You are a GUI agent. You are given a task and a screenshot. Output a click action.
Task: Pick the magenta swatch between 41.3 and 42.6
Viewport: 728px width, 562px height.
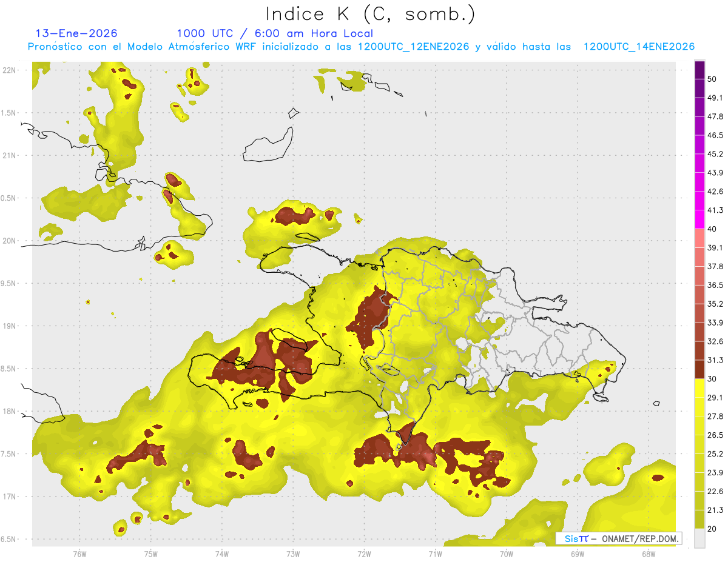[x=699, y=201]
